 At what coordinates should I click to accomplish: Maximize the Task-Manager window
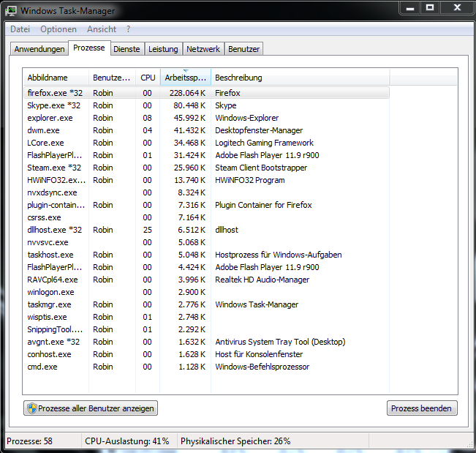(x=430, y=8)
